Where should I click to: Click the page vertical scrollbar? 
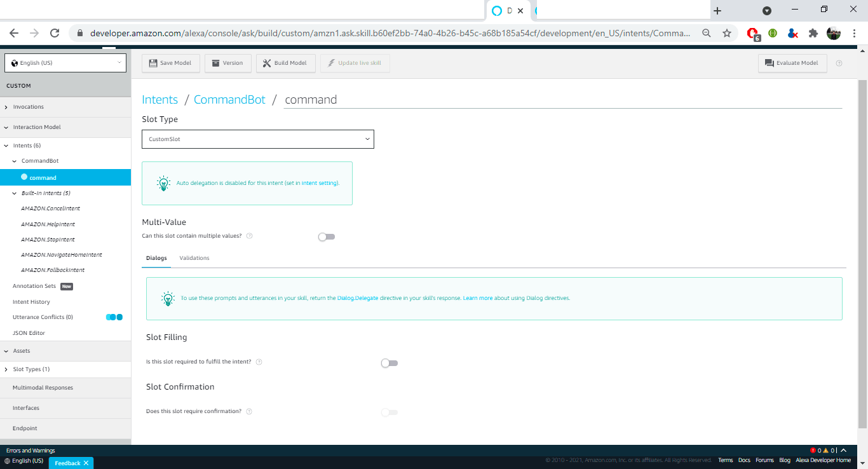862,254
